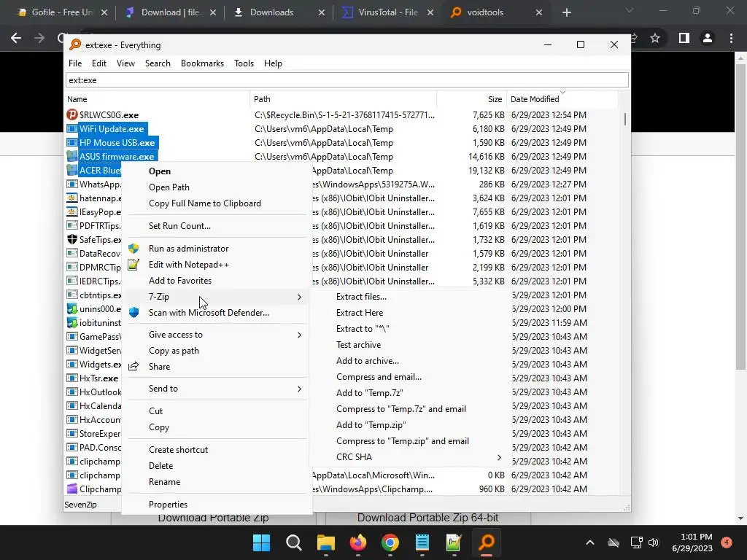Choose Properties in context menu
The height and width of the screenshot is (560, 747).
(169, 505)
